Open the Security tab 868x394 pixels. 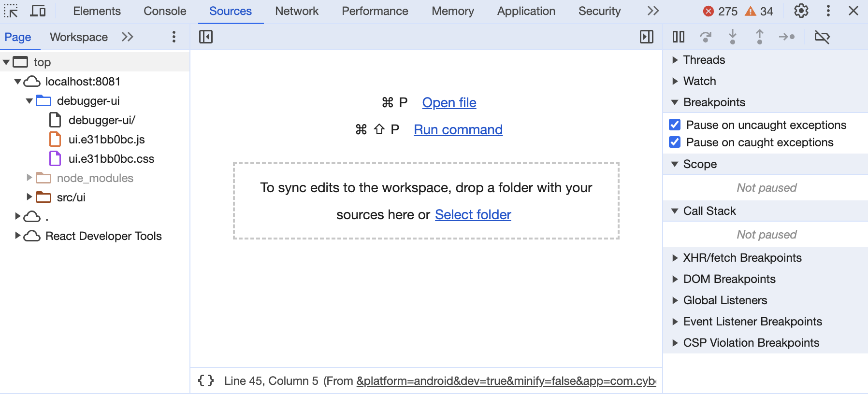coord(600,11)
